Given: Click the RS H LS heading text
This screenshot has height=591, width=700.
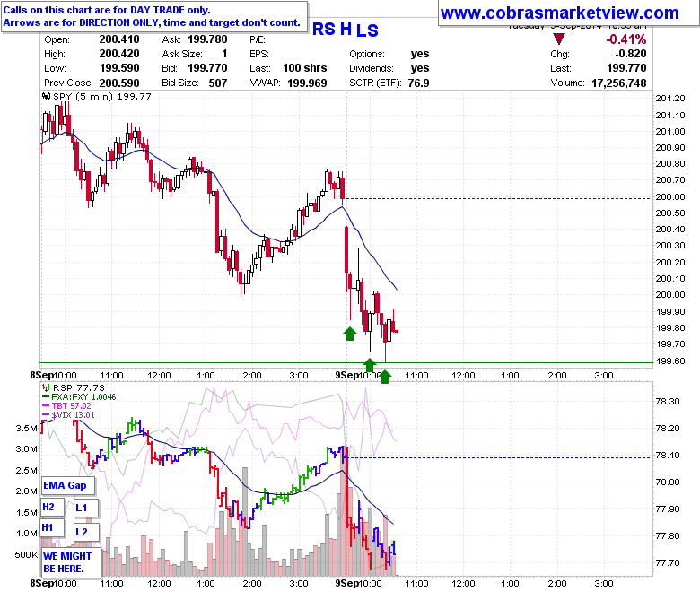Looking at the screenshot, I should click(x=346, y=30).
